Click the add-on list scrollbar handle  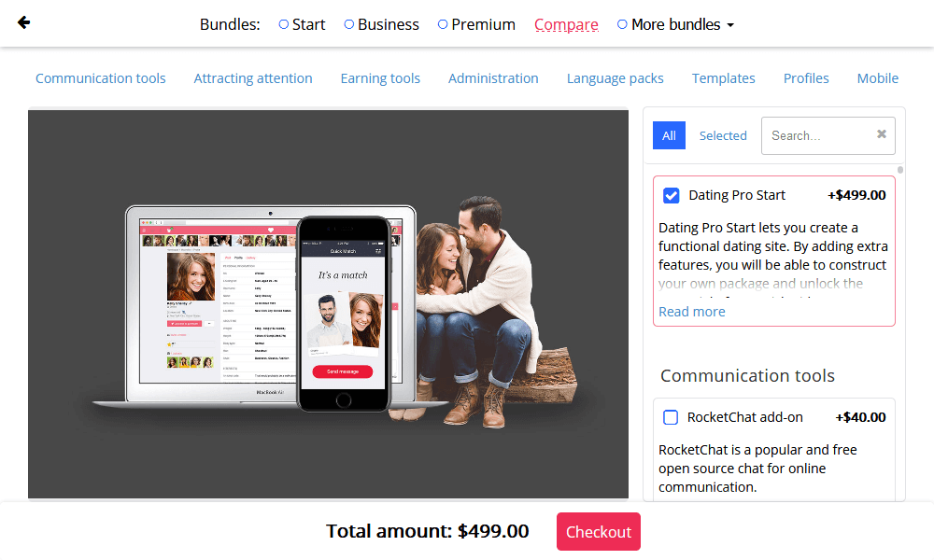[900, 170]
